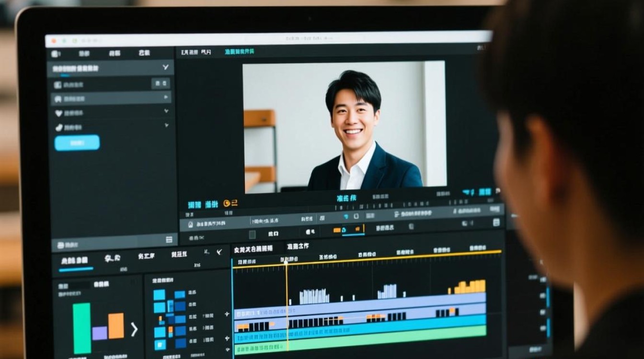Click the small arrow on the highlighted left panel row
644x359 pixels.
click(x=166, y=97)
